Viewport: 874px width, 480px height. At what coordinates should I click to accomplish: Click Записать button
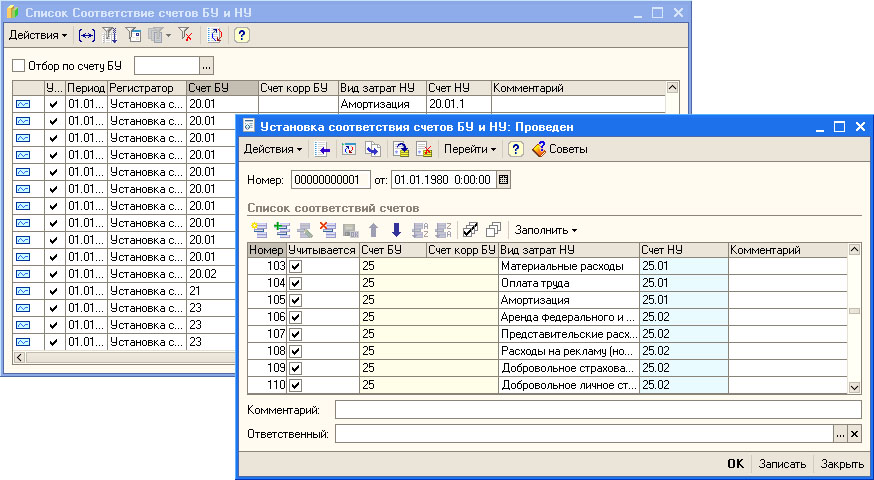[782, 464]
